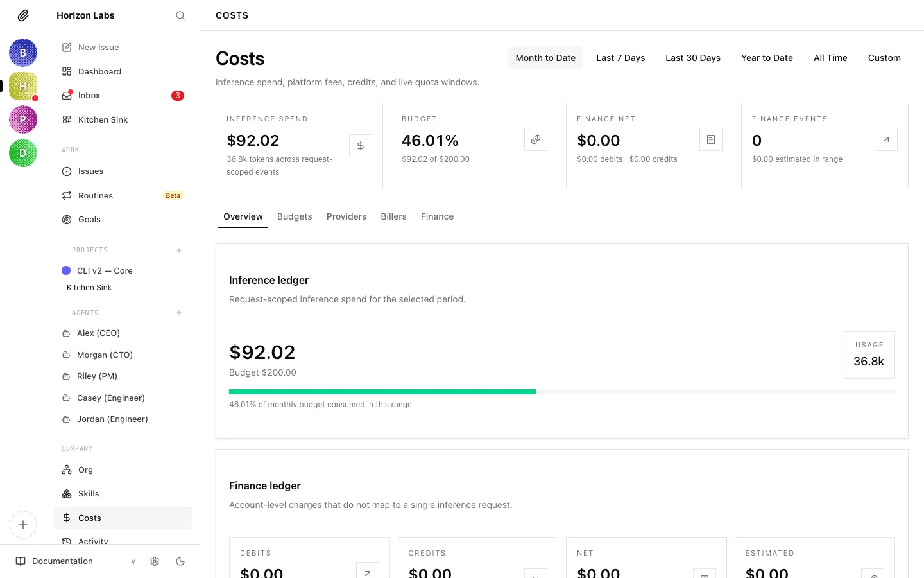Viewport: 924px width, 578px height.
Task: Switch to the Providers tab
Action: 346,217
